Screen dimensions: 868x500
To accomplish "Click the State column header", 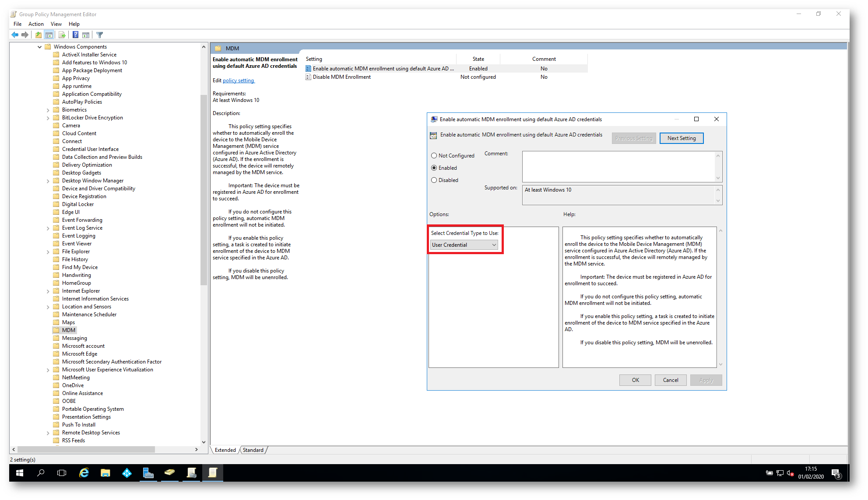I will (478, 59).
